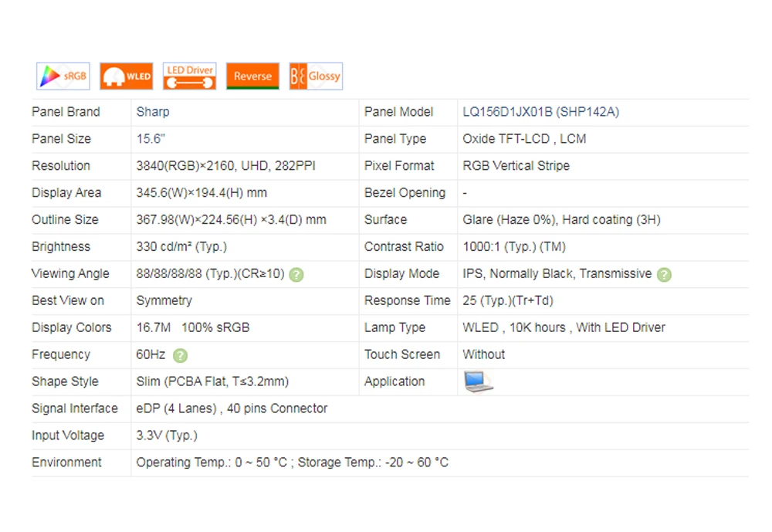
Task: Click the Response Time label
Action: 407,301
